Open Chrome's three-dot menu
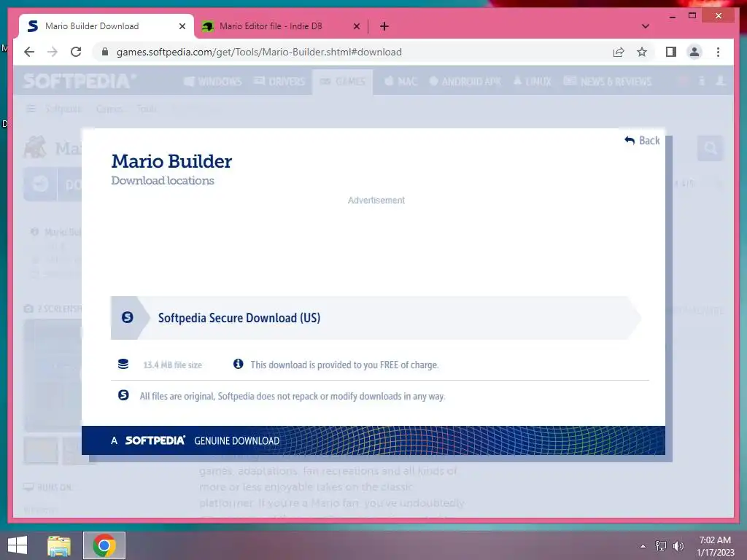 tap(718, 52)
